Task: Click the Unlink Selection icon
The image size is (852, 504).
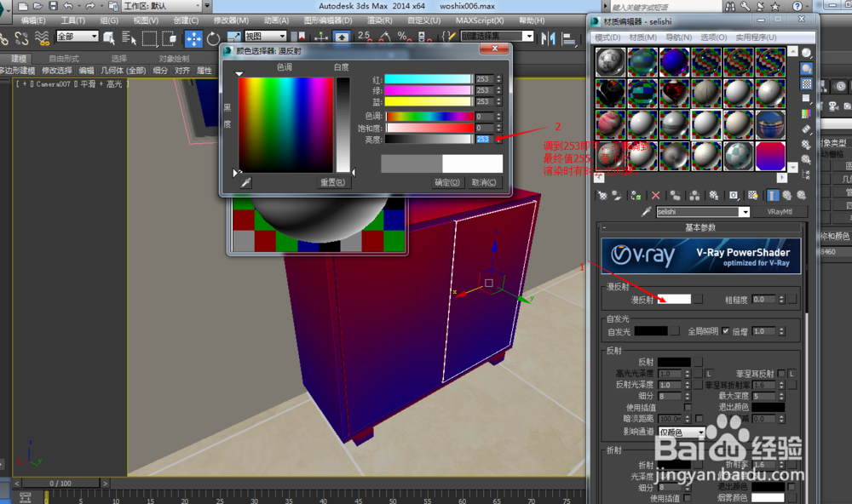Action: click(x=21, y=38)
